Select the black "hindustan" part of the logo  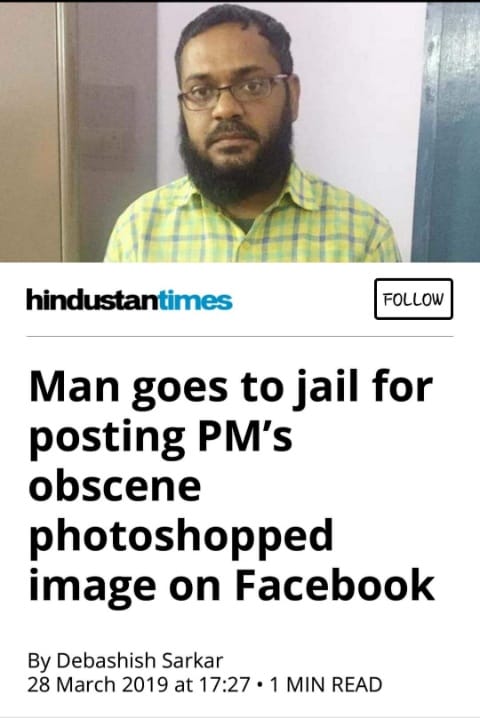click(93, 300)
